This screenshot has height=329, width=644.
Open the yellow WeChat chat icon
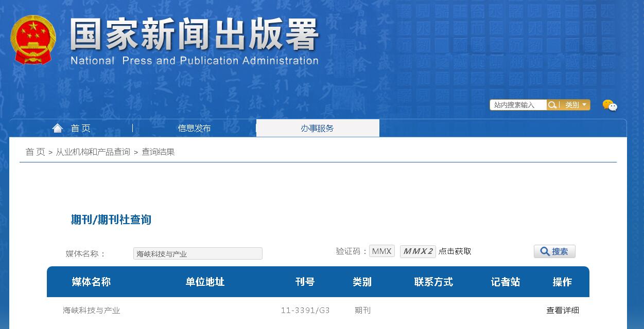point(607,105)
